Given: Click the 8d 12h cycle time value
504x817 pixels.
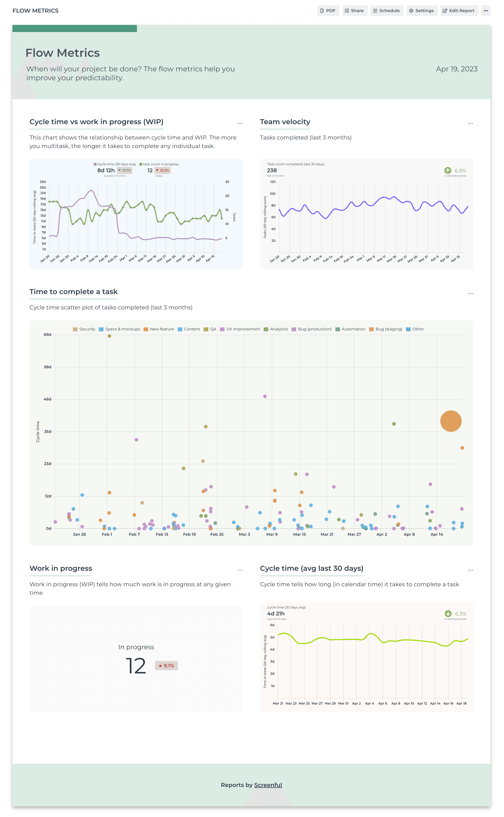Looking at the screenshot, I should point(106,170).
